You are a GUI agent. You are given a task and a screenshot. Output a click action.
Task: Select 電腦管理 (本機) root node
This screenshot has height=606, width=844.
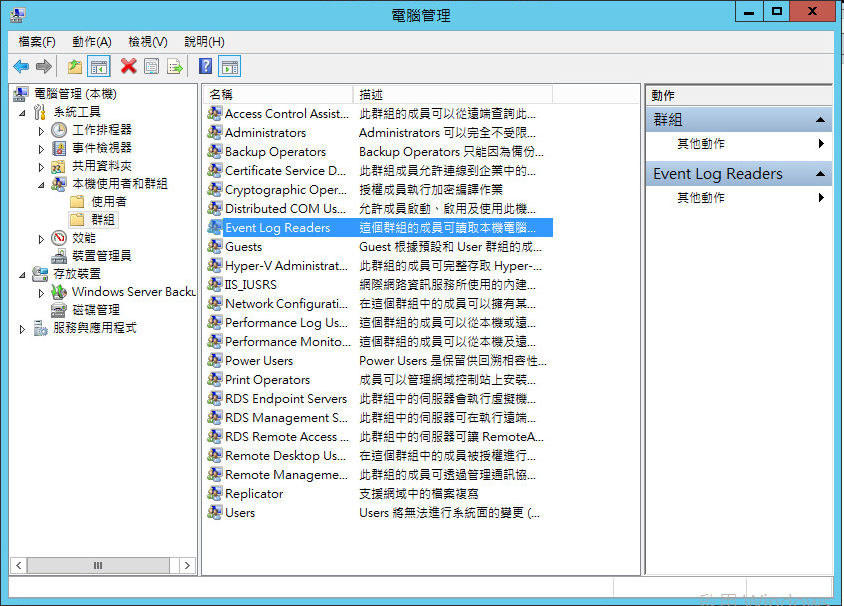pyautogui.click(x=75, y=94)
